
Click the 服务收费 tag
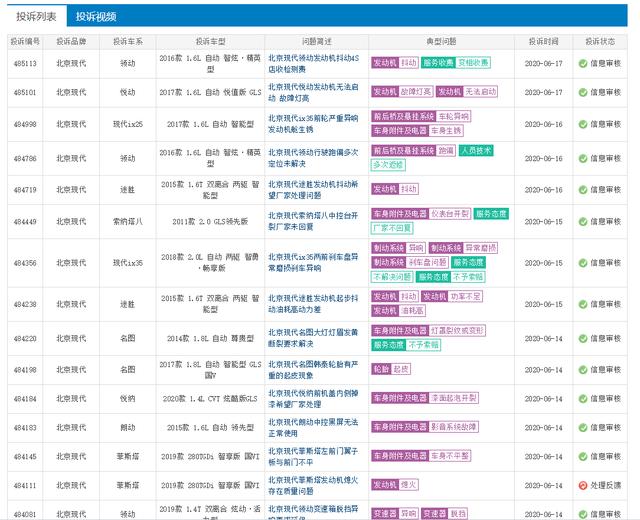(438, 63)
